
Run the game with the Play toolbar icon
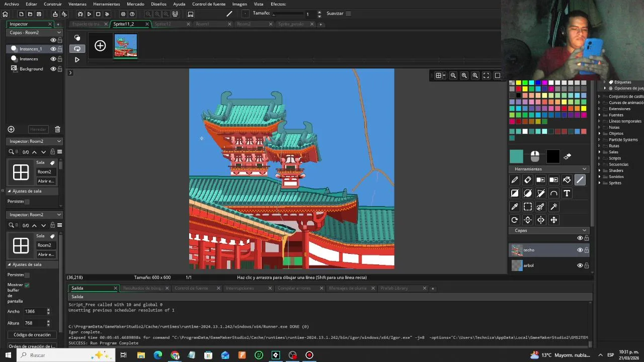tap(89, 14)
